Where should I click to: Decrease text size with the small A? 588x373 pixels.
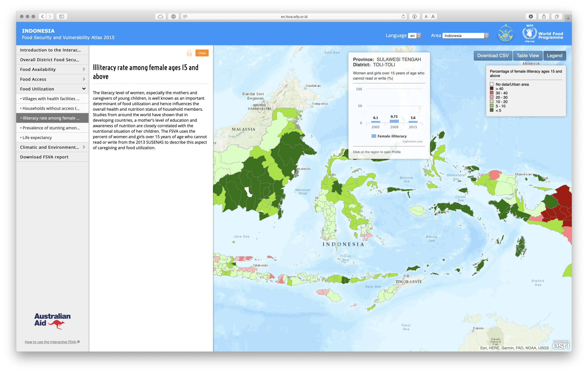pyautogui.click(x=426, y=16)
